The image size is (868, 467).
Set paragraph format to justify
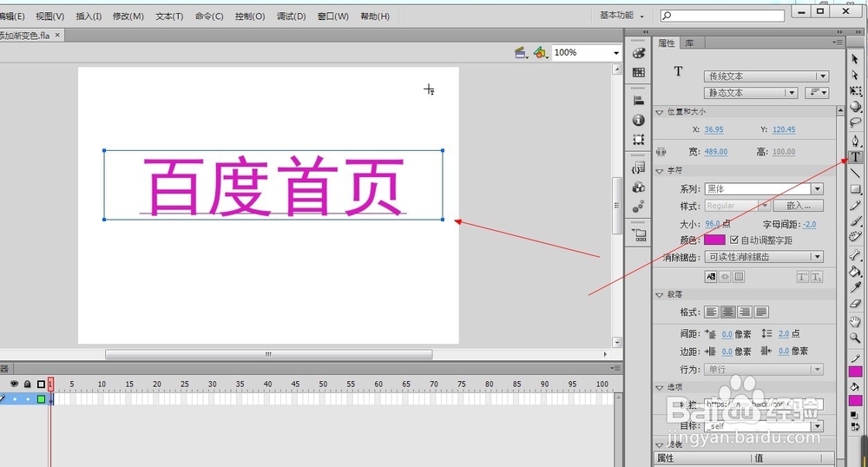tap(761, 312)
